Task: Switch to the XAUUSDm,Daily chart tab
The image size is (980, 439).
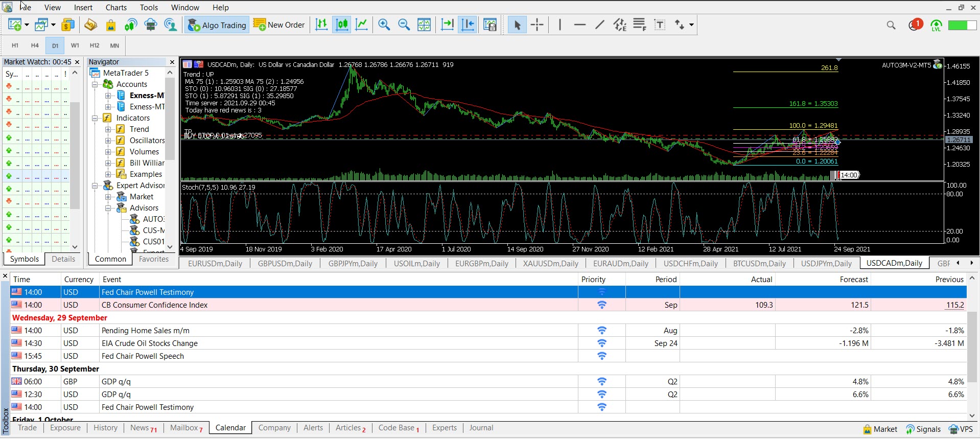Action: 550,264
